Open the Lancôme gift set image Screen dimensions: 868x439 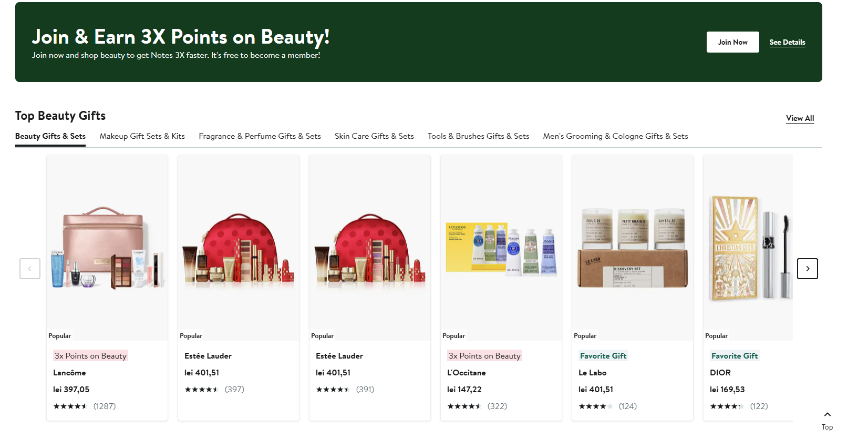pos(107,247)
